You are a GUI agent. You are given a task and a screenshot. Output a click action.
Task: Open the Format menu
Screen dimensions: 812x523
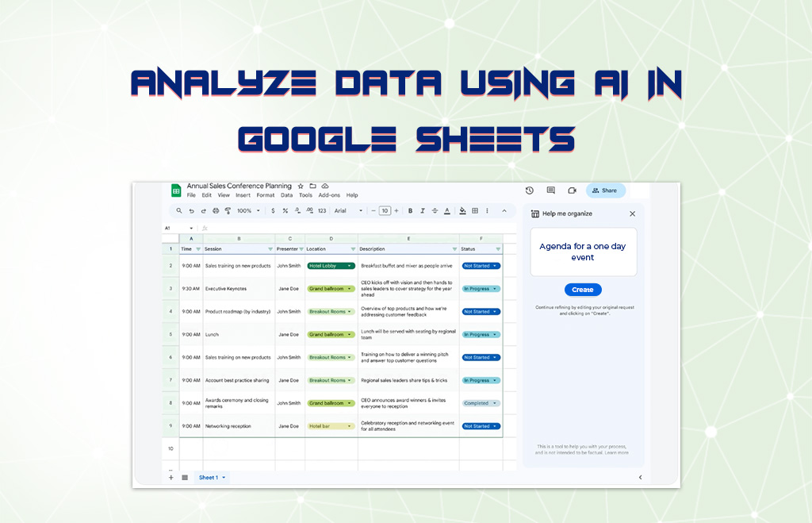pos(265,195)
